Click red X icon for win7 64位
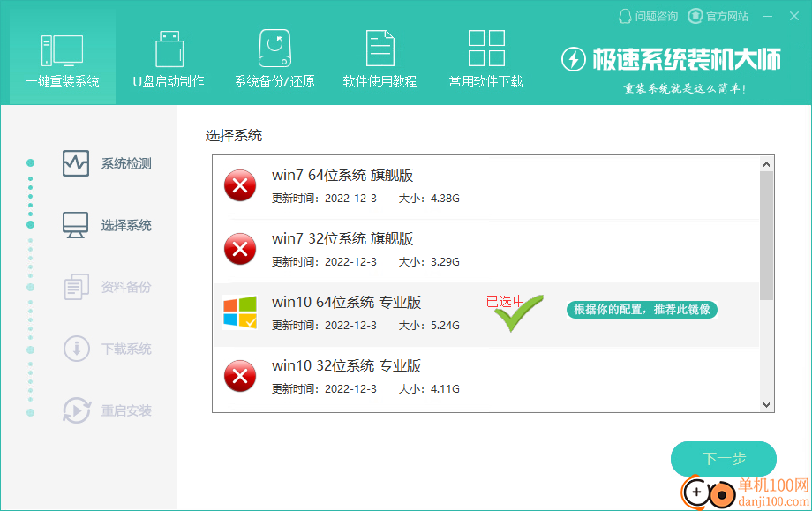The height and width of the screenshot is (511, 812). pyautogui.click(x=240, y=185)
